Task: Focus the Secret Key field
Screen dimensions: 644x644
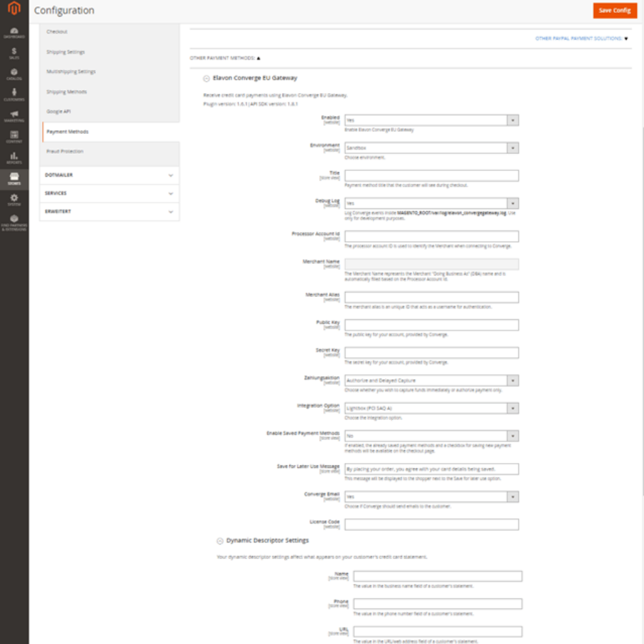Action: pyautogui.click(x=431, y=353)
